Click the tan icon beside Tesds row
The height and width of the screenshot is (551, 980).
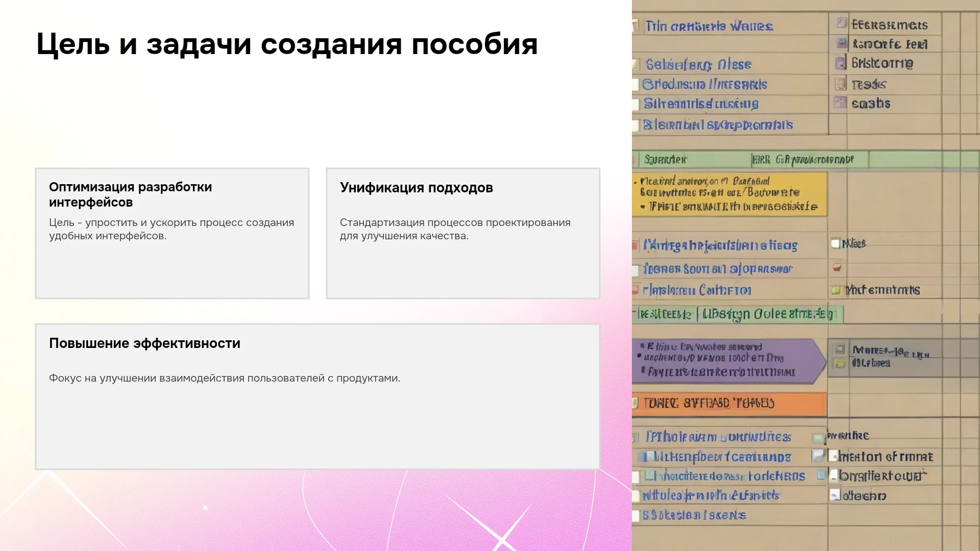840,83
